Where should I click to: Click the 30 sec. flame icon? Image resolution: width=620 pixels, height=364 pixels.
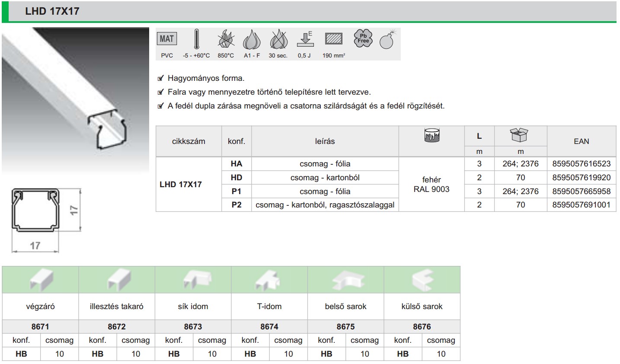[x=278, y=39]
